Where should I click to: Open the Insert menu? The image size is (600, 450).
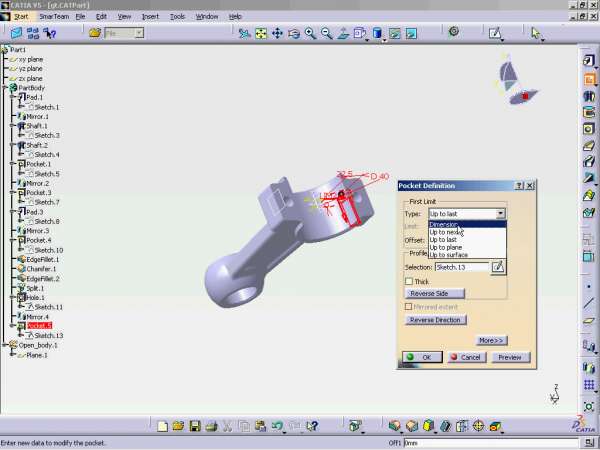click(x=150, y=16)
